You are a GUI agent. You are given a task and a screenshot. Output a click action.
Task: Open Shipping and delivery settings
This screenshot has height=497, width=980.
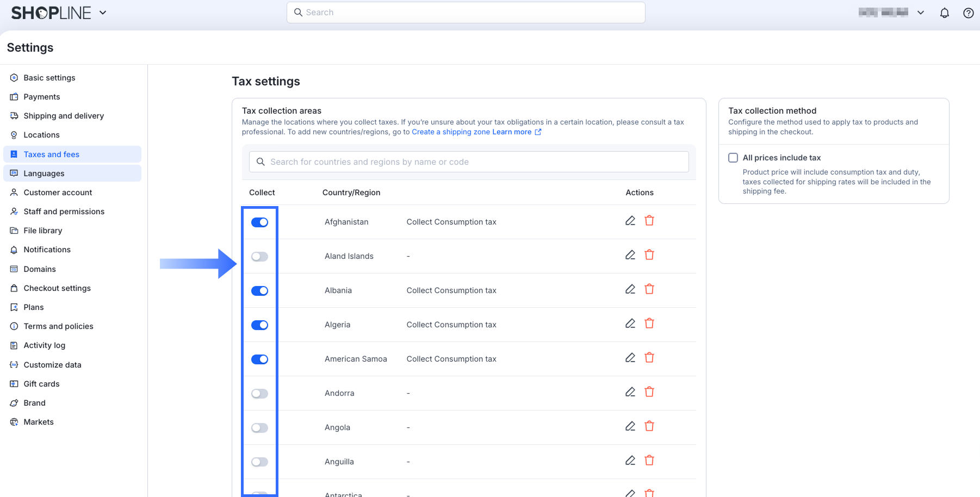64,116
